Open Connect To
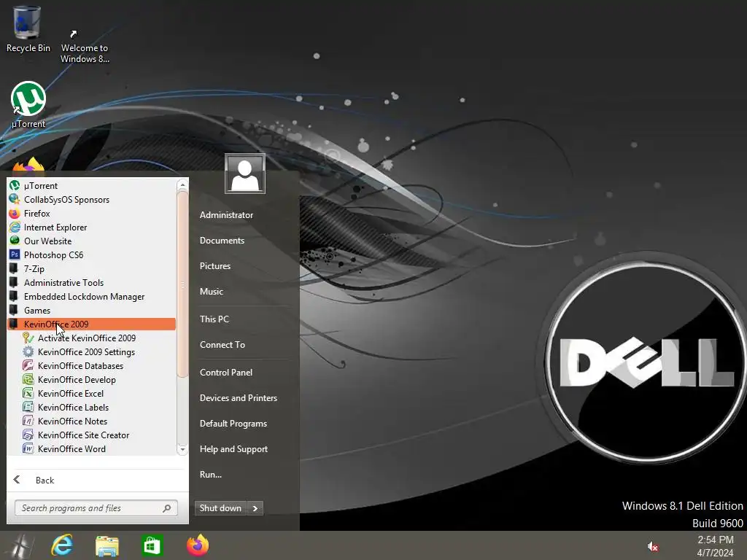Image resolution: width=747 pixels, height=560 pixels. click(x=222, y=344)
